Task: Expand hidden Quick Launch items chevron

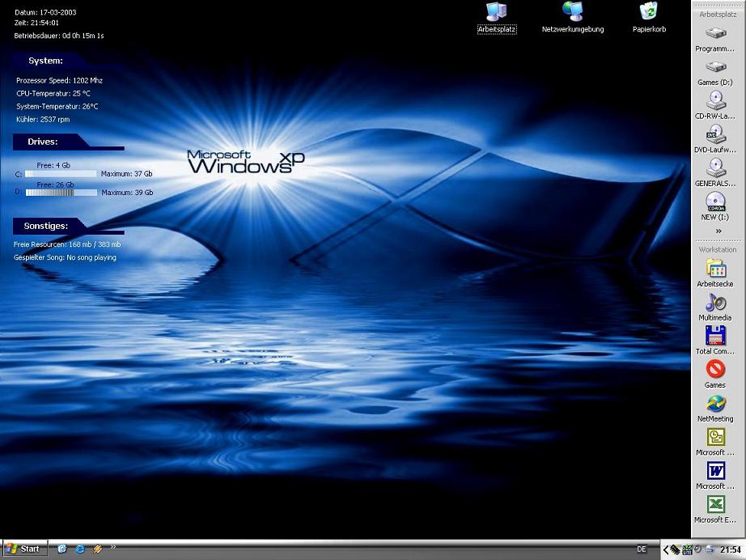Action: 113,547
